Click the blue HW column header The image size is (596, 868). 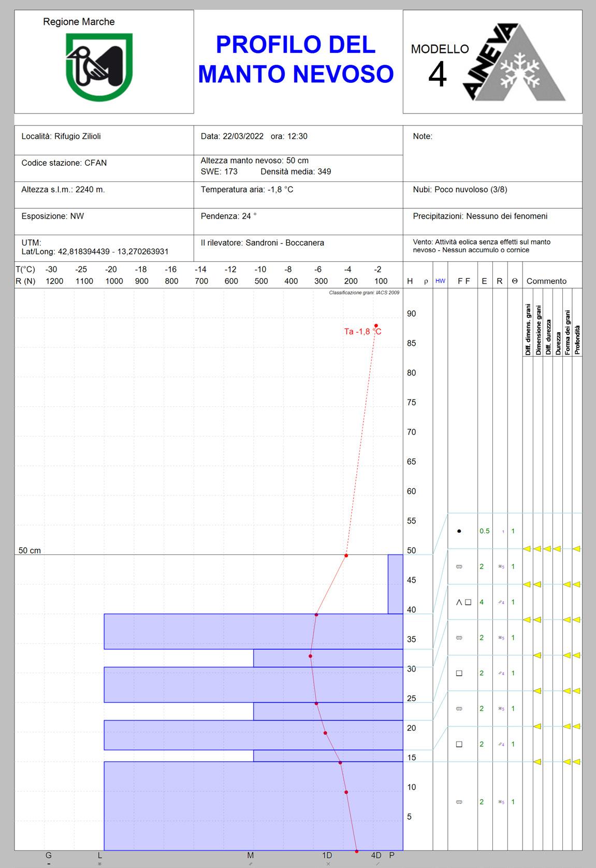(440, 281)
